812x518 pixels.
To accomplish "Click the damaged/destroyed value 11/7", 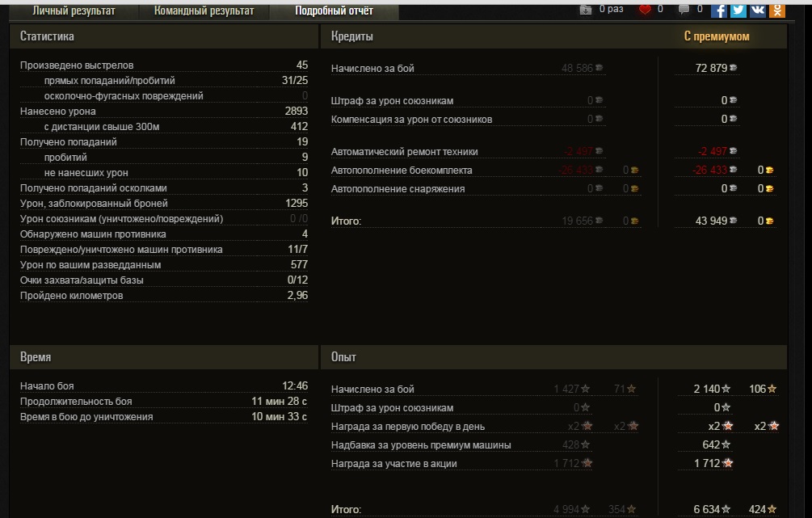I will 298,249.
